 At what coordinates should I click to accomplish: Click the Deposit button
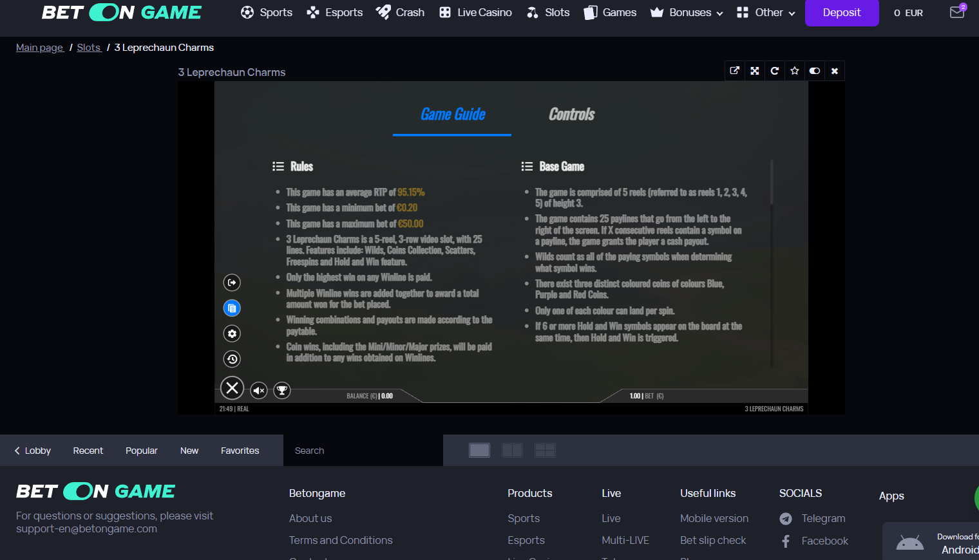point(842,12)
